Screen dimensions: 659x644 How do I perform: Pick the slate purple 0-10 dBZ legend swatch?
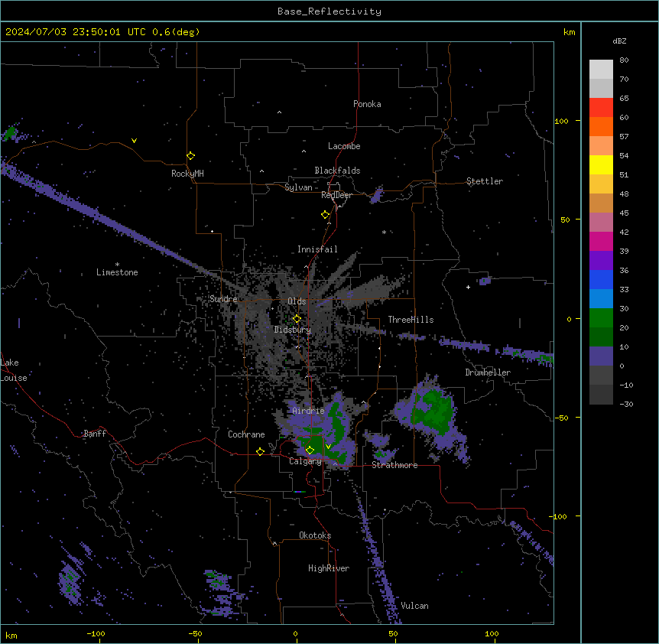601,356
